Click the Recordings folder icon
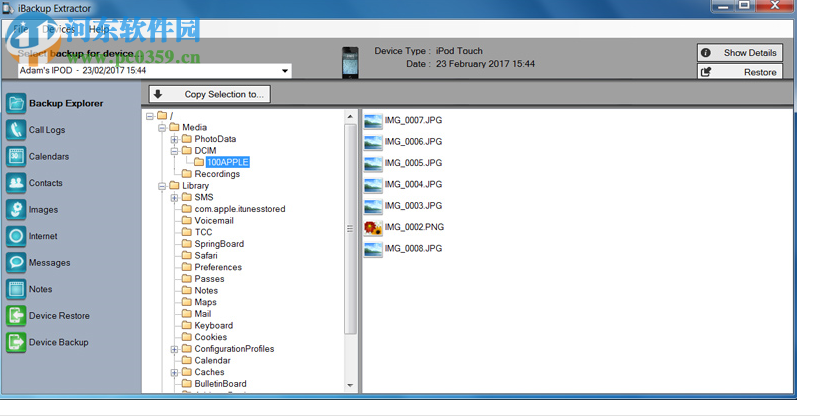The image size is (820, 416). (x=187, y=173)
